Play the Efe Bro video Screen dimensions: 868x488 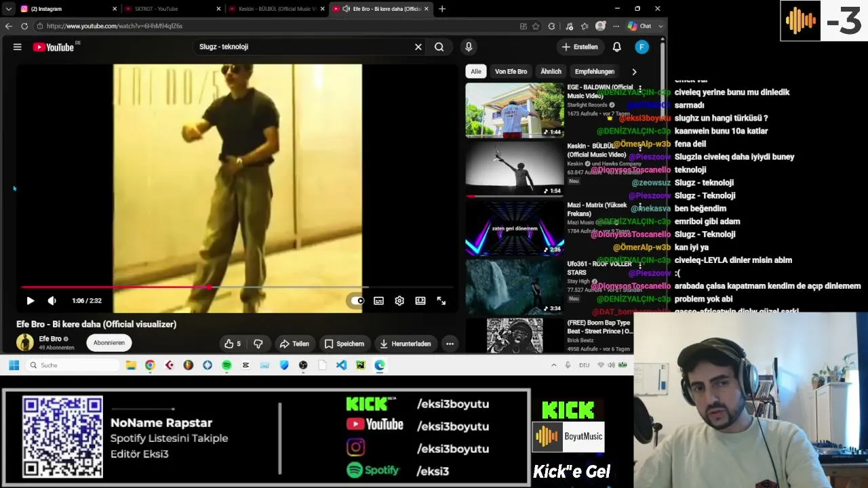31,301
